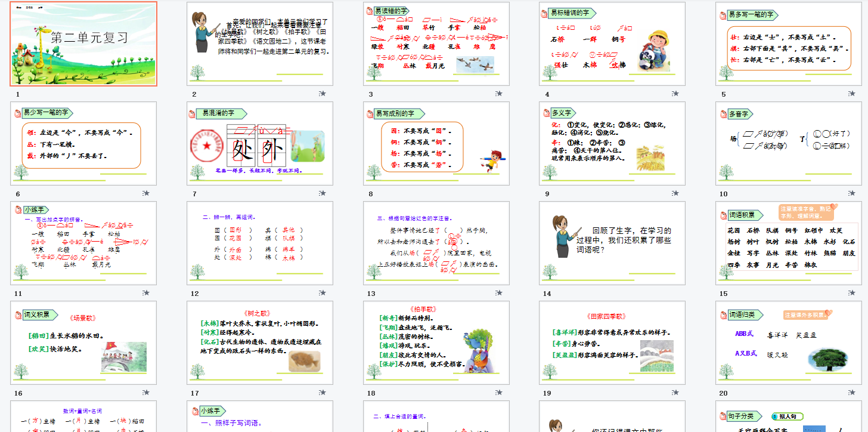Click the animation star under slide 12
868x432 pixels.
pos(323,293)
